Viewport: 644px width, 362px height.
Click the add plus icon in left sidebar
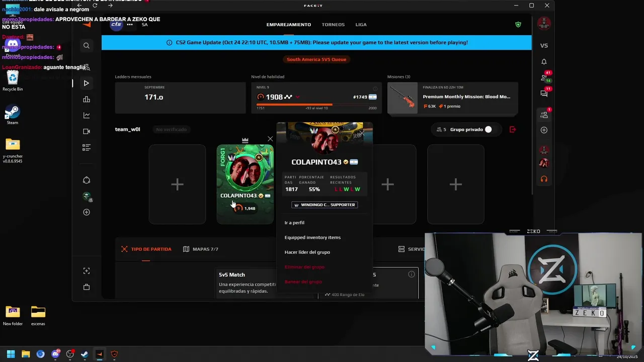[87, 212]
